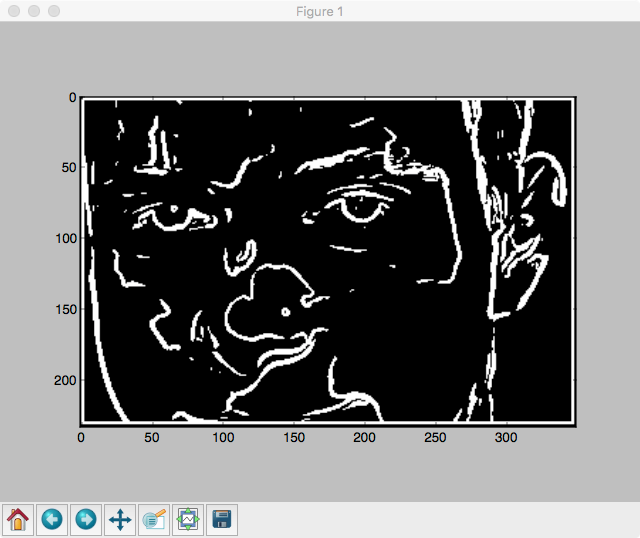Go forward to the next view
640x538 pixels.
point(86,520)
